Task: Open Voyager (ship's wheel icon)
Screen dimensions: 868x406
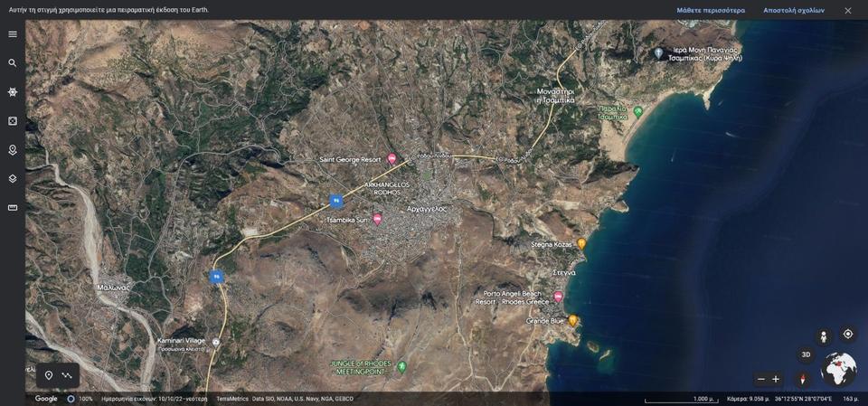Action: [13, 92]
